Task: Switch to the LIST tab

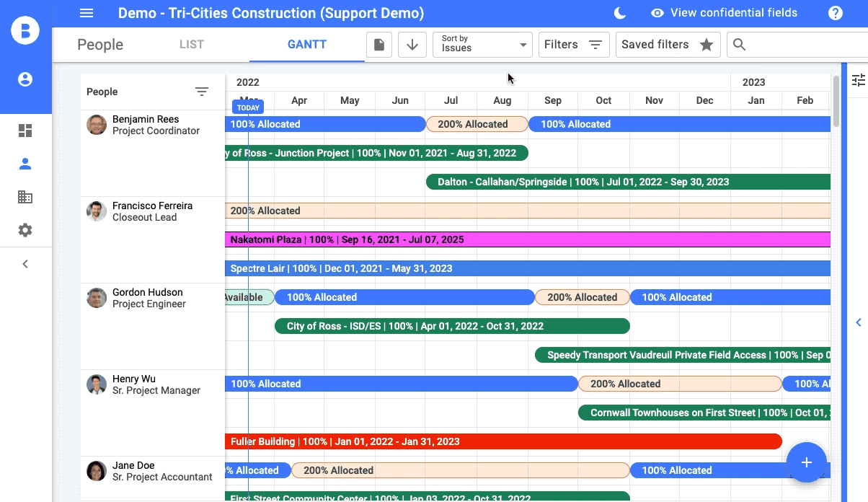Action: [x=192, y=45]
